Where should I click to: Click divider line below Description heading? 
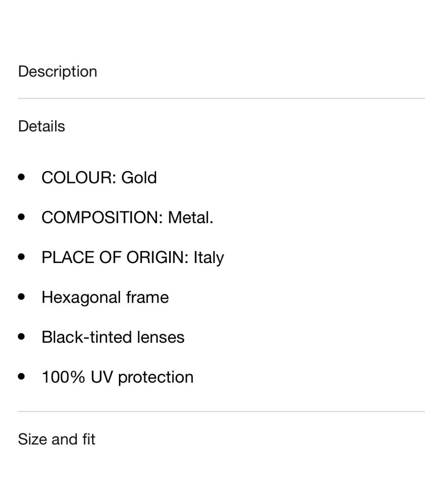tap(221, 98)
